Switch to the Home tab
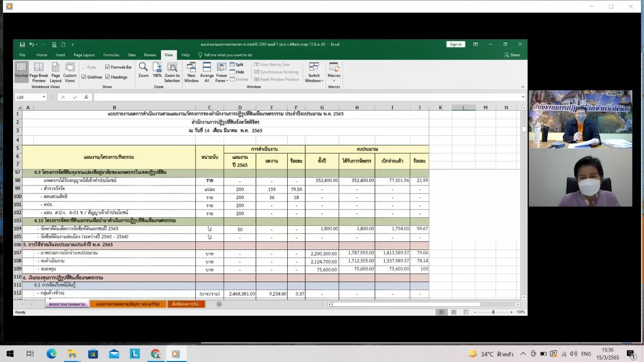Screen dimensions: 644x362 [42, 55]
